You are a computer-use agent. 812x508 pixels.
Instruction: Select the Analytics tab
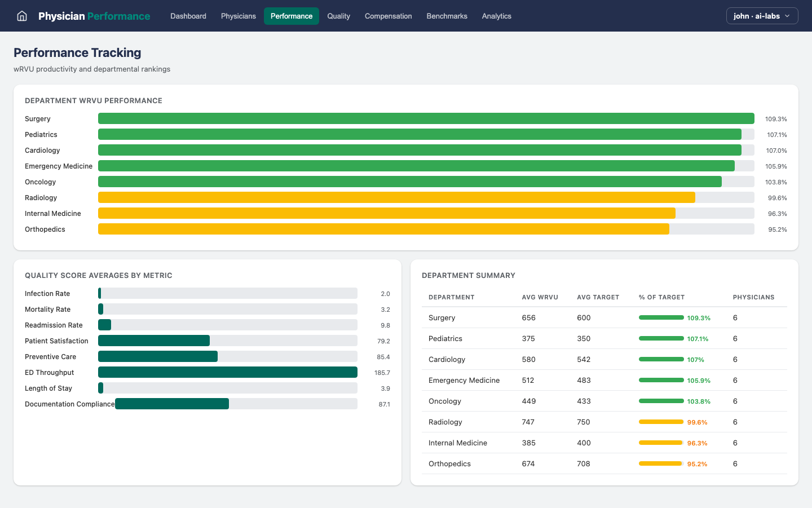click(x=496, y=16)
